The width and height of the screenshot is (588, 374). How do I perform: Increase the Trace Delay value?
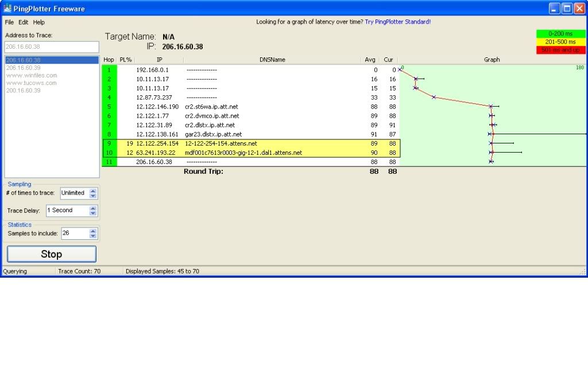pyautogui.click(x=93, y=208)
